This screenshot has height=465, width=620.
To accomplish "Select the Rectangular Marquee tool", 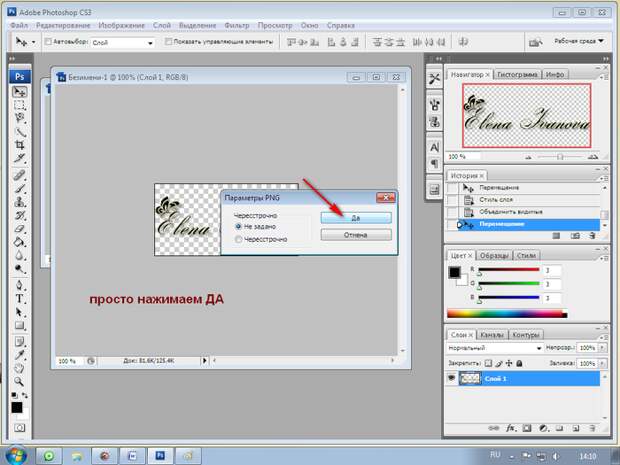I will [x=19, y=105].
